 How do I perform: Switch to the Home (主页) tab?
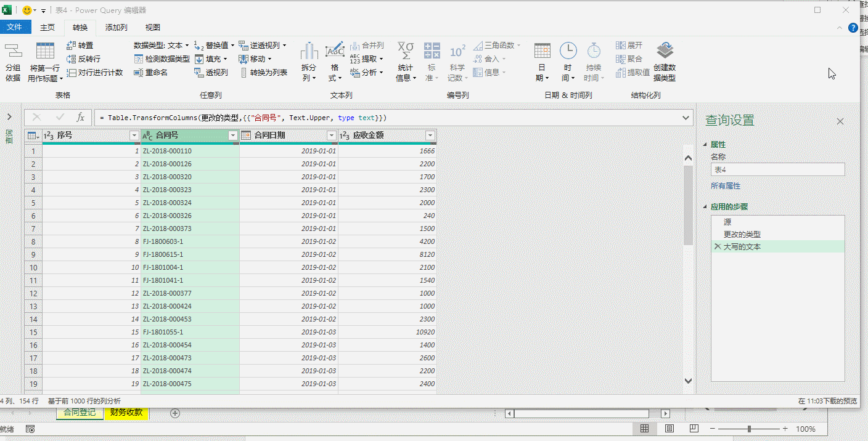pos(47,27)
